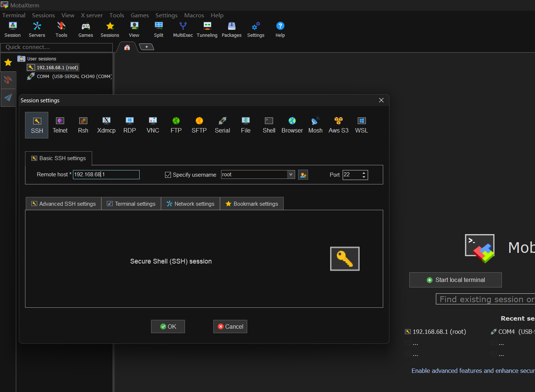Launch MultiExec from the toolbar
Image resolution: width=535 pixels, height=392 pixels.
pyautogui.click(x=183, y=29)
